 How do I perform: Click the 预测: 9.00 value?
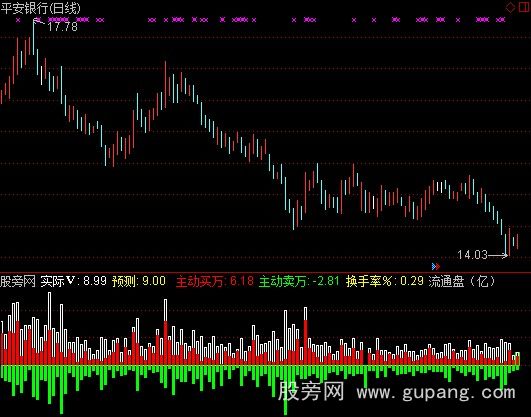[139, 281]
